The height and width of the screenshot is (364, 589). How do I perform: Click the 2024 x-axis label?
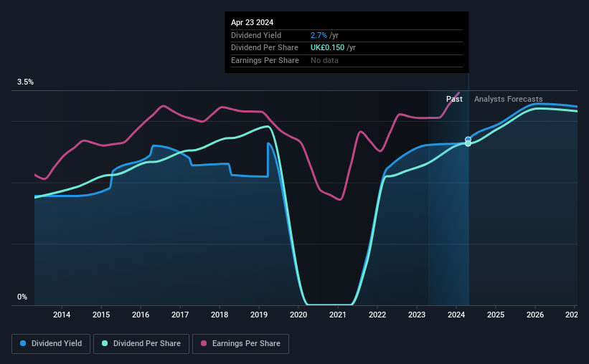click(456, 315)
